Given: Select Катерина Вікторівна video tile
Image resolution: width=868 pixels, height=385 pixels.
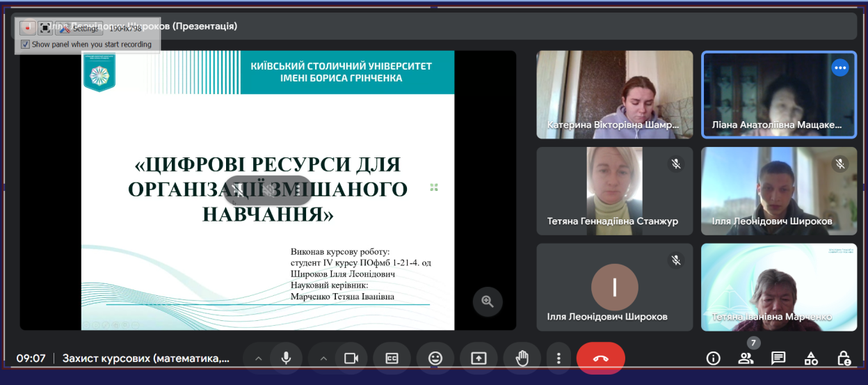Looking at the screenshot, I should [615, 95].
